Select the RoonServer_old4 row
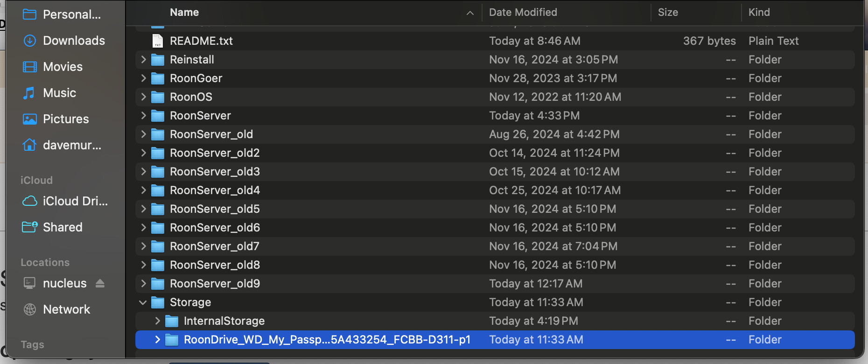Screen dimensions: 868x364 tap(495, 190)
